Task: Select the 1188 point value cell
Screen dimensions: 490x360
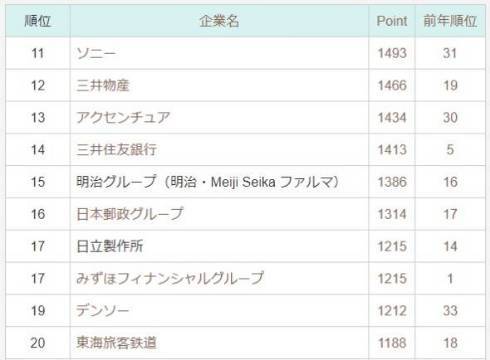Action: pos(392,343)
